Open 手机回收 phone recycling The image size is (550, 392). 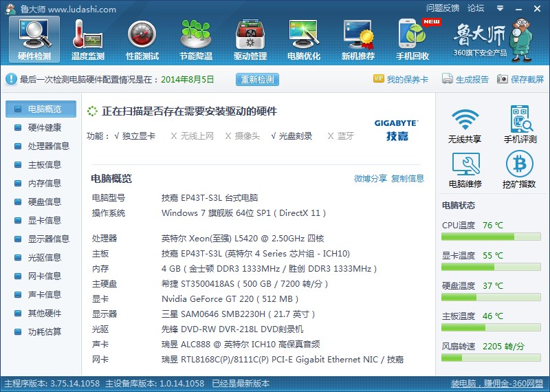click(x=412, y=40)
